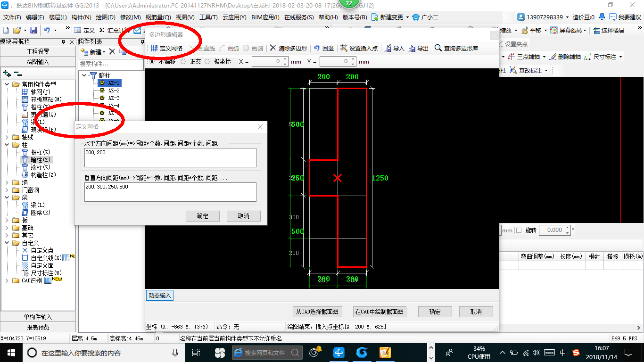Select the 极坐标 radio button
This screenshot has width=644, height=362.
207,62
